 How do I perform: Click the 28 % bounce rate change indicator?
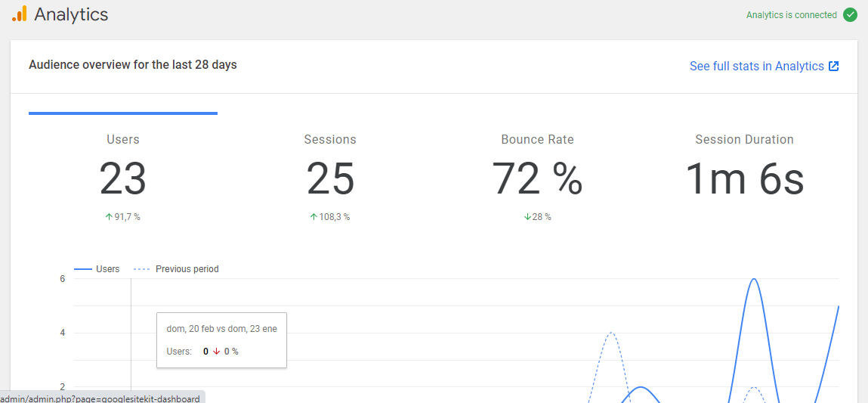(x=538, y=217)
